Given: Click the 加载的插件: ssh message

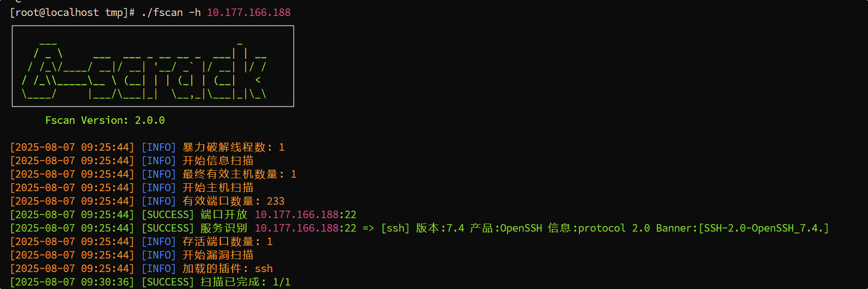Looking at the screenshot, I should (x=228, y=269).
